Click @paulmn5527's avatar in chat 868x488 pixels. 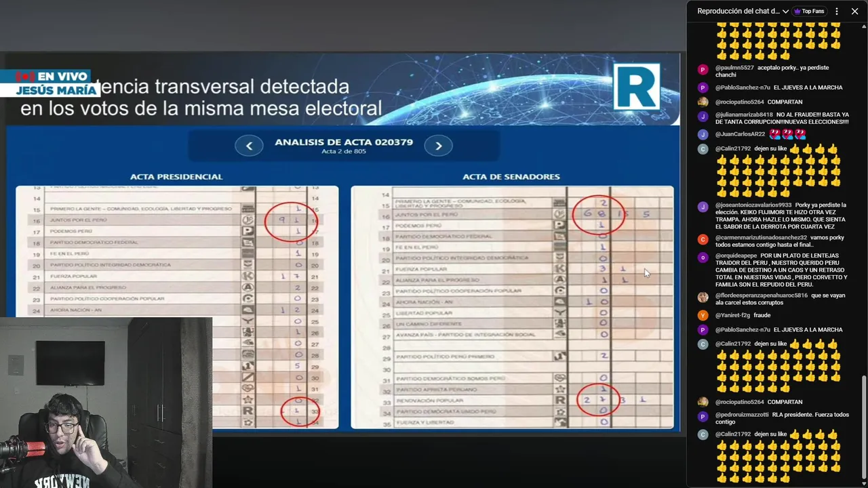point(703,69)
